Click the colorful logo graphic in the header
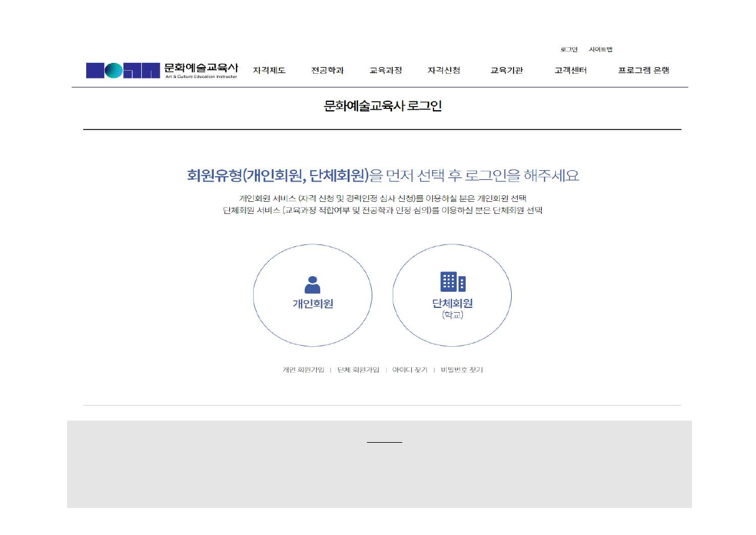Image resolution: width=756 pixels, height=535 pixels. [123, 71]
